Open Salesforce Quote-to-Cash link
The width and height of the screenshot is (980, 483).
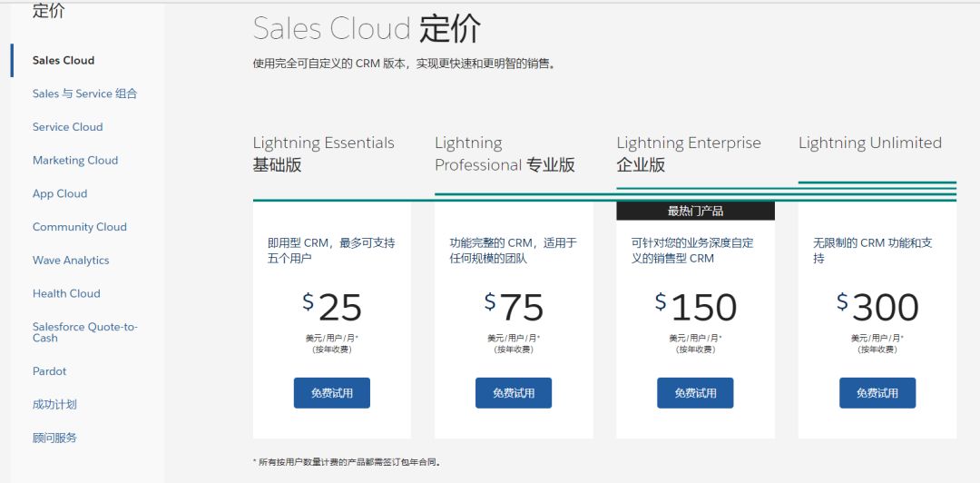84,332
